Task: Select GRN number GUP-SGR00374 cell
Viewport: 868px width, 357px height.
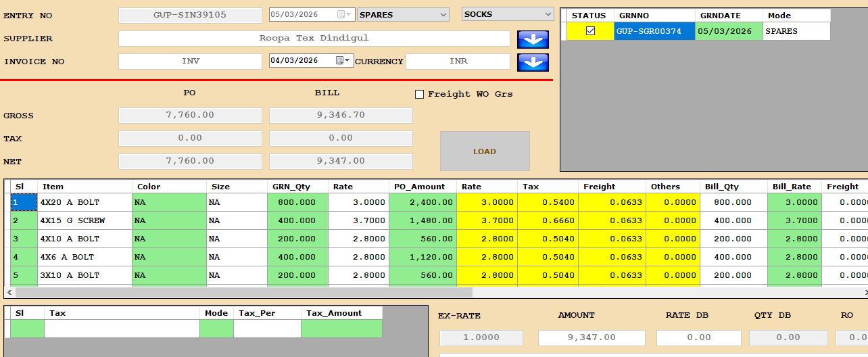Action: click(654, 31)
